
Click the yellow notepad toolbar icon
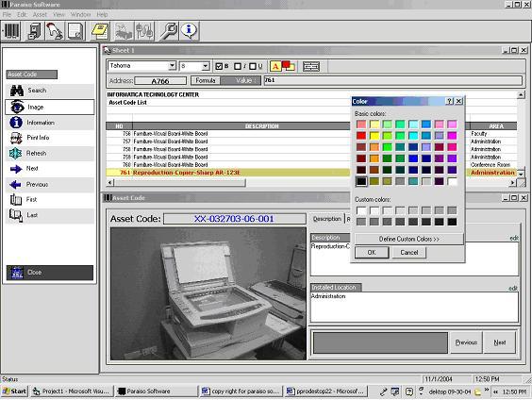coord(100,31)
